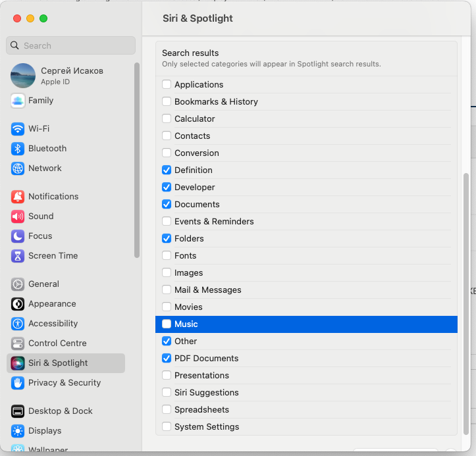This screenshot has width=476, height=456.
Task: Open the Accessibility icon in sidebar
Action: [x=18, y=324]
